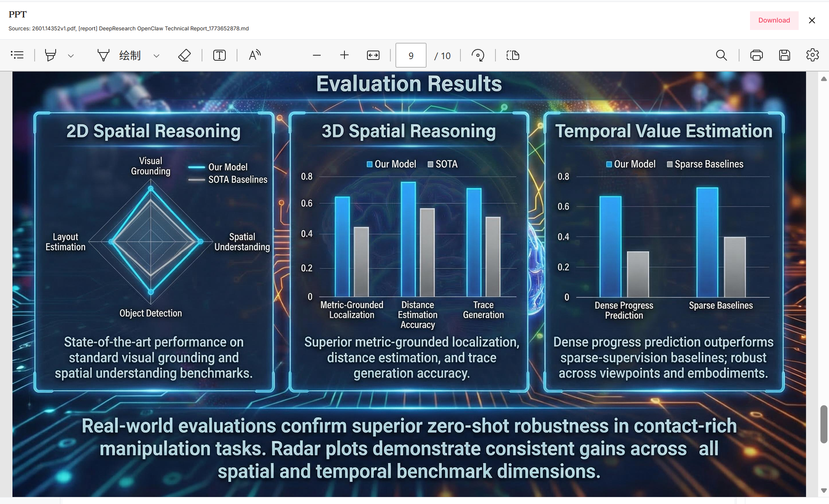Click the 'Evaluation Results' slide title
Image resolution: width=829 pixels, height=504 pixels.
click(409, 84)
